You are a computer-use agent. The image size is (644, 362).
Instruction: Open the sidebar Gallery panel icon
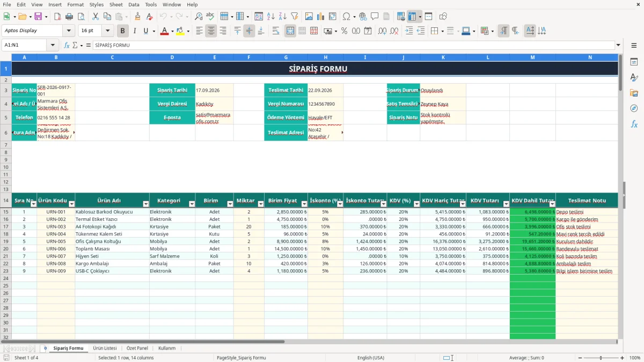[x=634, y=93]
